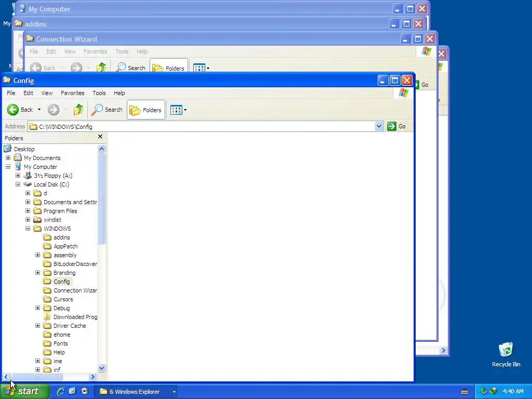Image resolution: width=532 pixels, height=399 pixels.
Task: Select the BitLockerDiscovery folder in the tree
Action: coord(75,264)
